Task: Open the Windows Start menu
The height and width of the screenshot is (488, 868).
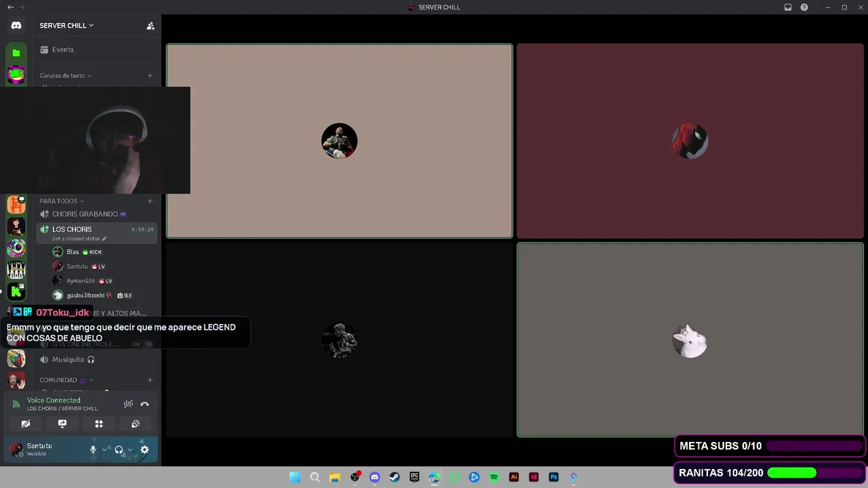Action: click(x=295, y=477)
